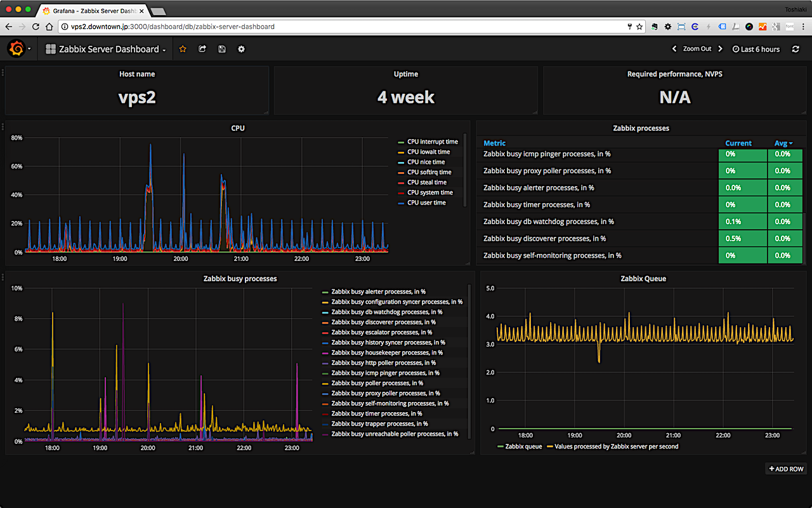
Task: Toggle the CPU steal time series
Action: click(x=427, y=182)
